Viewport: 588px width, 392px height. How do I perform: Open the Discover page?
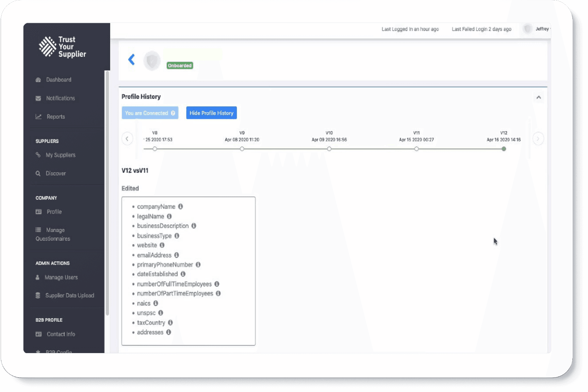(51, 173)
